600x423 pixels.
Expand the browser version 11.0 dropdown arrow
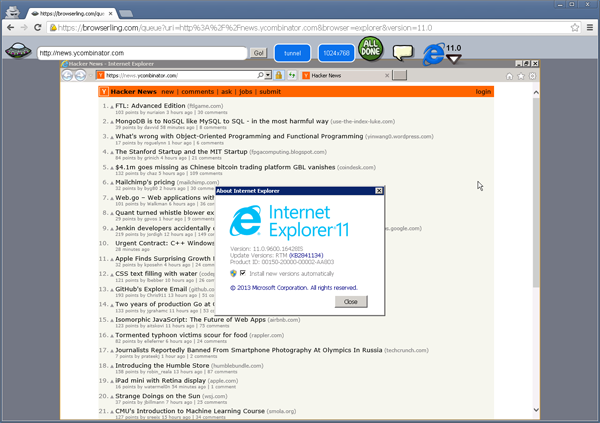point(453,60)
